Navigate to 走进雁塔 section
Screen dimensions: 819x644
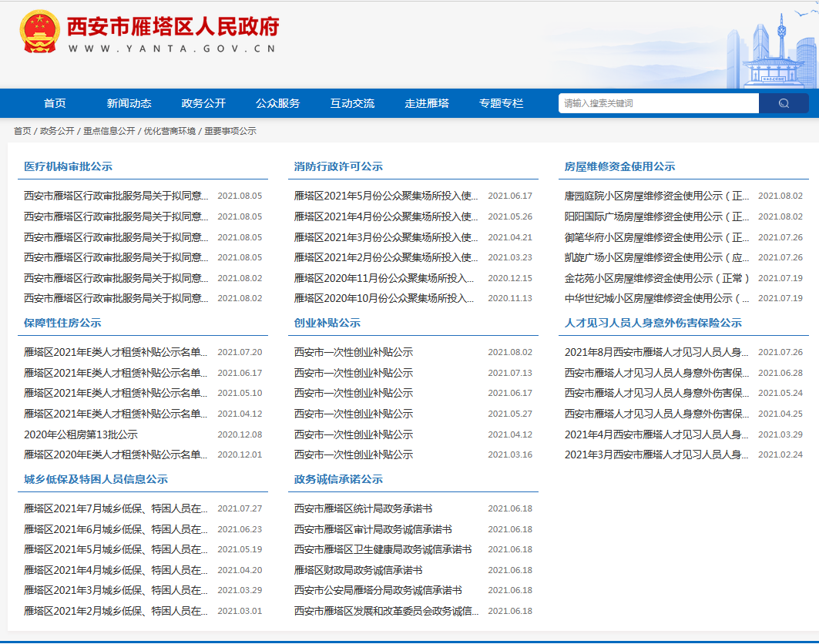(x=427, y=103)
